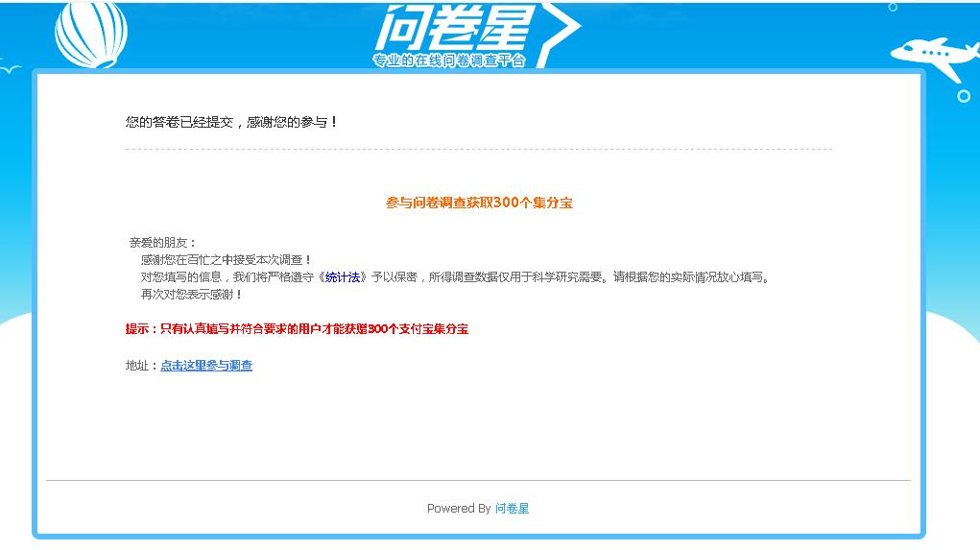This screenshot has height=550, width=980.
Task: Click the tagline 专业的在线问卷调查平台
Action: pos(449,60)
